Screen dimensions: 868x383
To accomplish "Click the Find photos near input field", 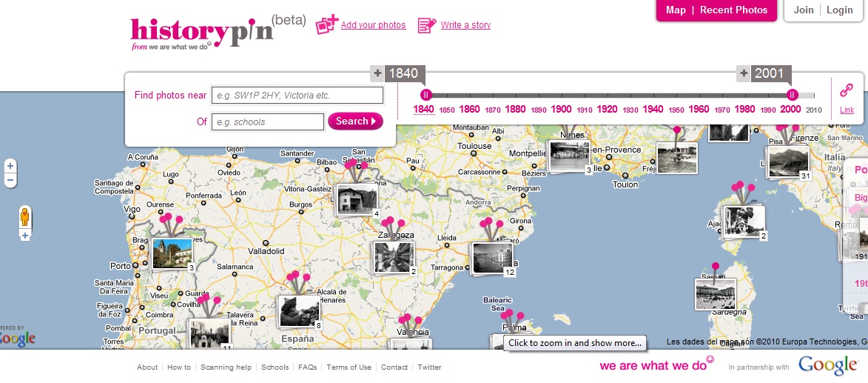I will [297, 95].
